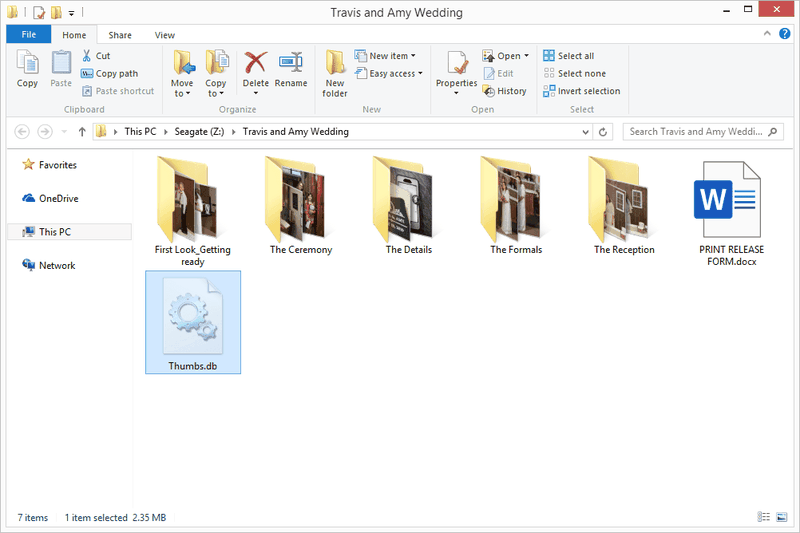Open the Recent locations dropdown arrow

64,132
